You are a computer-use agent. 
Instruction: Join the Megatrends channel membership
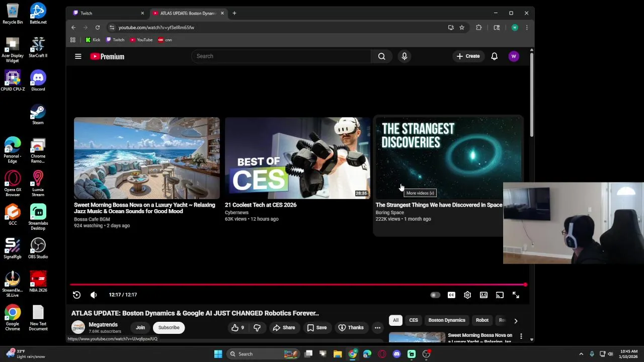(x=140, y=328)
